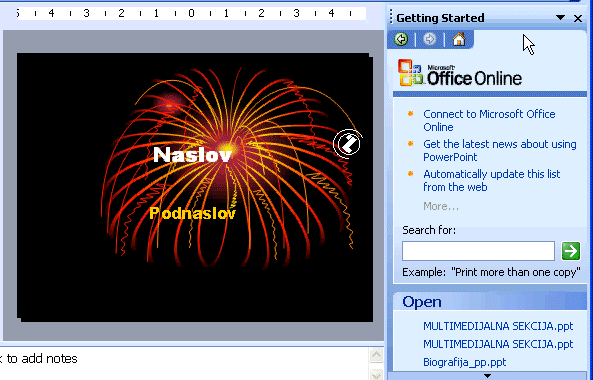Click the Back arrow in task pane
Viewport: 593px width, 380px height.
(x=401, y=39)
